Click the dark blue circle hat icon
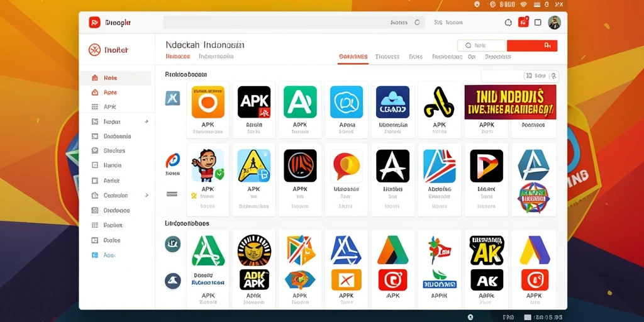Image resolution: width=644 pixels, height=322 pixels. (x=172, y=281)
